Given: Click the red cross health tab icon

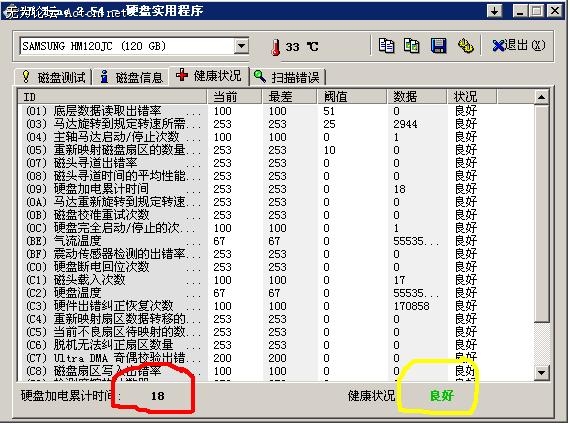Looking at the screenshot, I should [182, 75].
